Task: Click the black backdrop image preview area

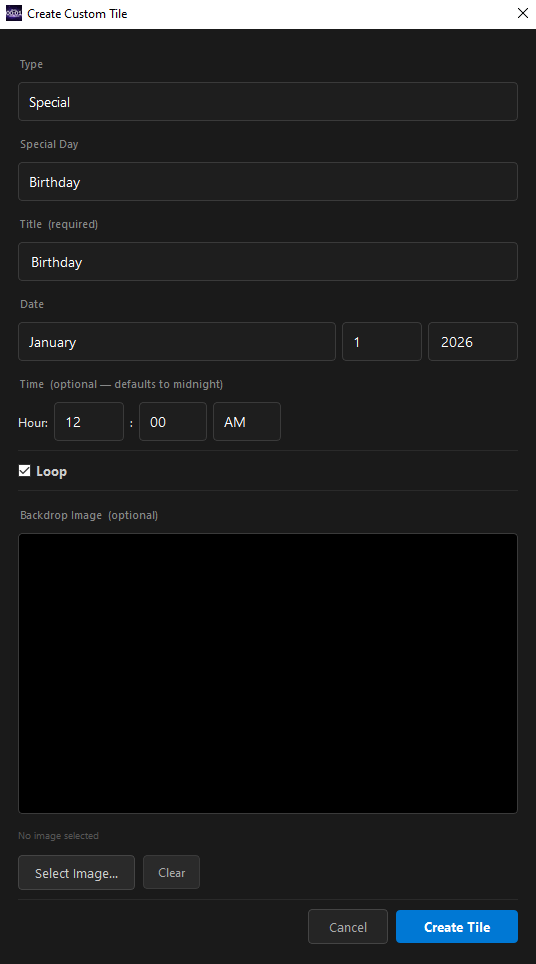Action: coord(268,673)
